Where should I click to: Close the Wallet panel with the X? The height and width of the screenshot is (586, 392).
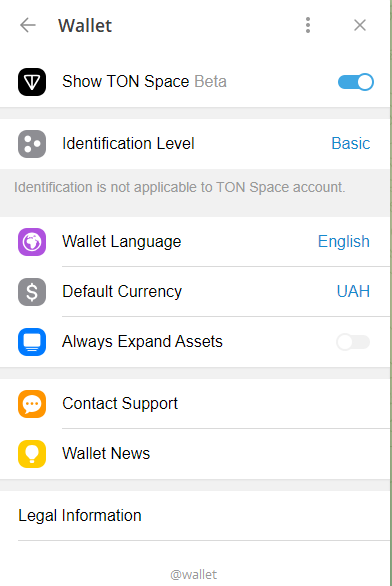tap(360, 25)
